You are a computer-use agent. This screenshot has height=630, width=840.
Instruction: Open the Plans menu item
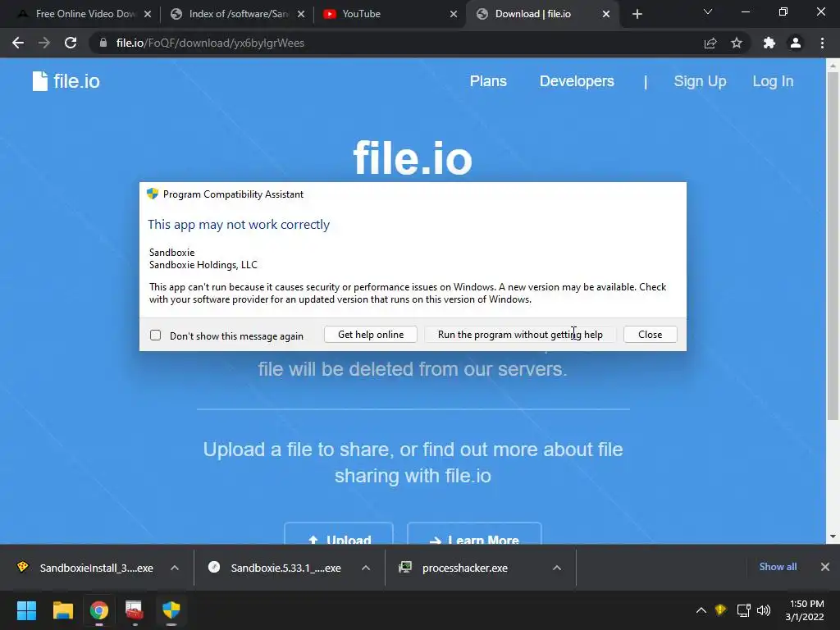tap(488, 81)
